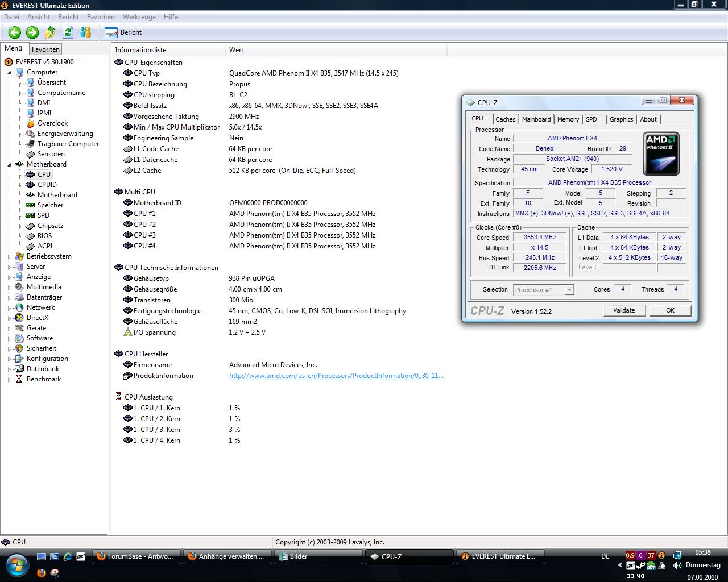The image size is (728, 582).
Task: Select the Benchmark tree item
Action: point(43,379)
